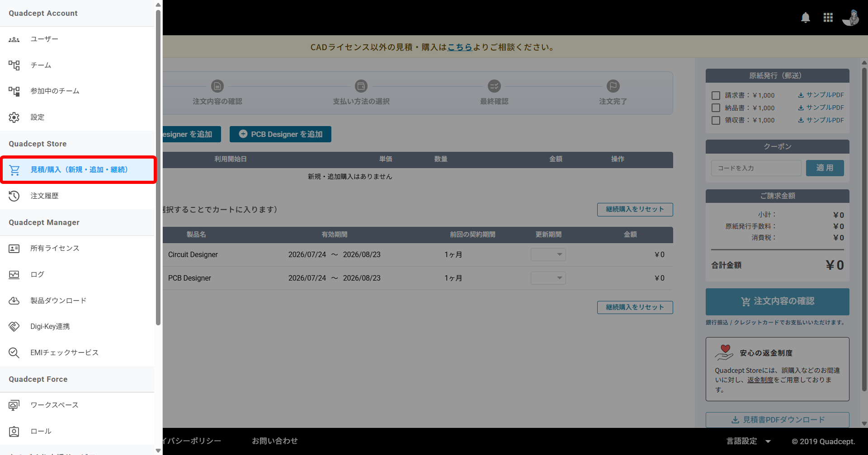Image resolution: width=868 pixels, height=455 pixels.
Task: Click the sidebar vertical scrollbar
Action: tap(158, 167)
